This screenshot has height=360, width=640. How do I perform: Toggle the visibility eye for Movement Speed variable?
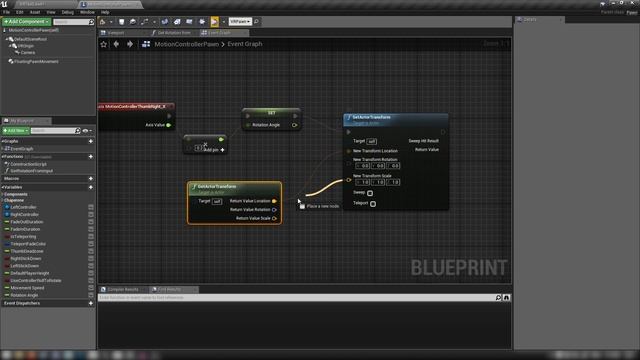click(x=91, y=288)
